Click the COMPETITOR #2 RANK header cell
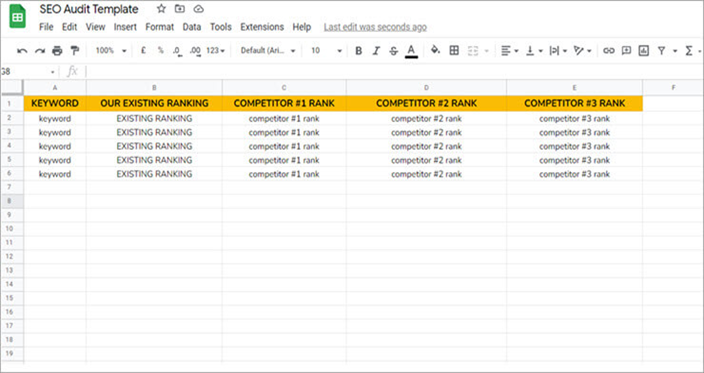 tap(426, 103)
